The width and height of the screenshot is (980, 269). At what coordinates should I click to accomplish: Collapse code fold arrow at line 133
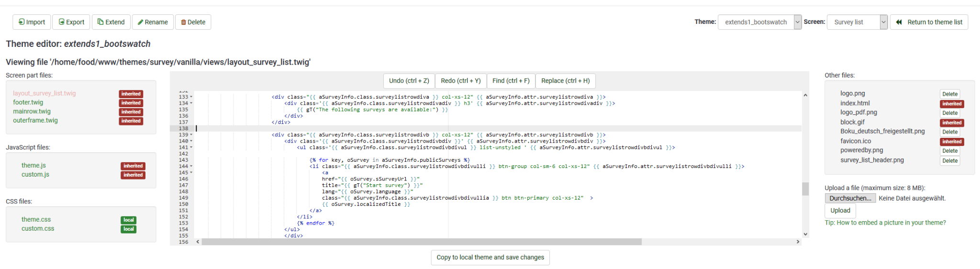(x=191, y=97)
